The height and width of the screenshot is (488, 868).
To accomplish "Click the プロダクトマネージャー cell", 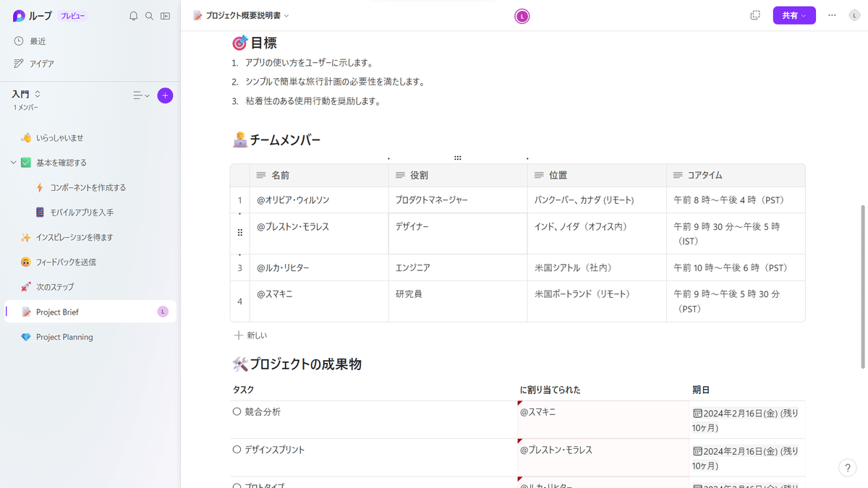I will coord(458,200).
